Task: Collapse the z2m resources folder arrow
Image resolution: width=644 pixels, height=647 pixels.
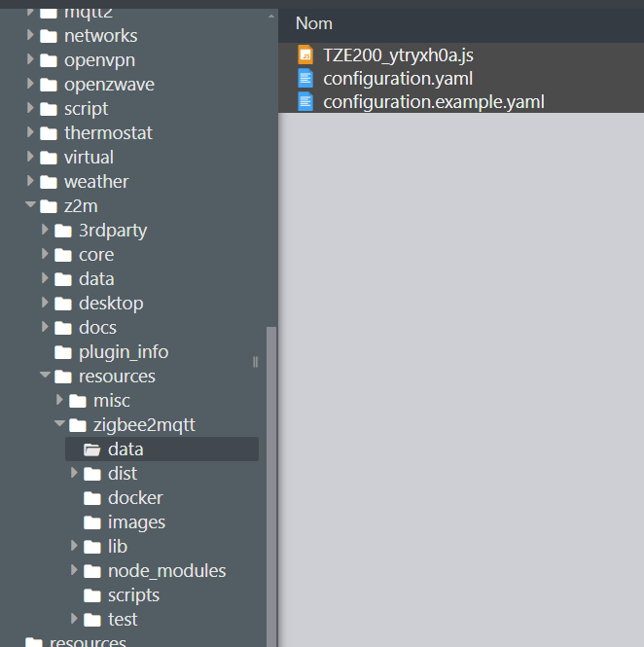Action: [45, 375]
